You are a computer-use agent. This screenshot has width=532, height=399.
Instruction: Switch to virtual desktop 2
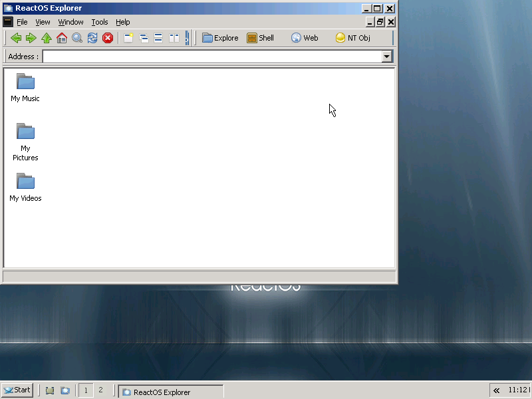click(100, 390)
